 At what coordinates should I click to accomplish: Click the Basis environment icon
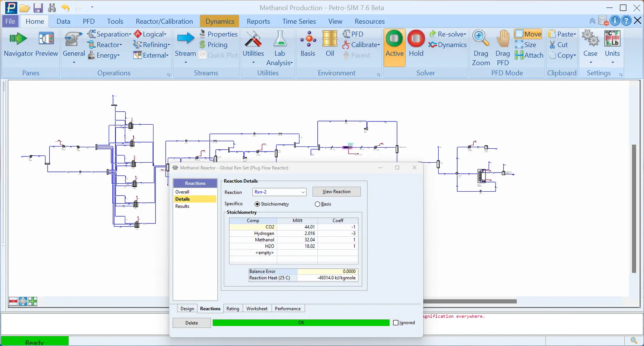pyautogui.click(x=308, y=44)
